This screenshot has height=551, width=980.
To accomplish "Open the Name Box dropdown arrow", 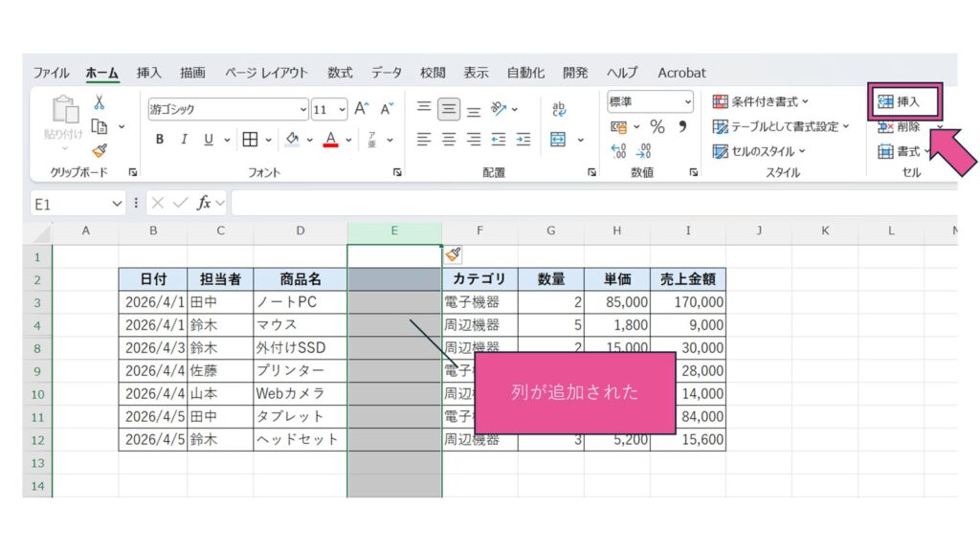I will [117, 204].
